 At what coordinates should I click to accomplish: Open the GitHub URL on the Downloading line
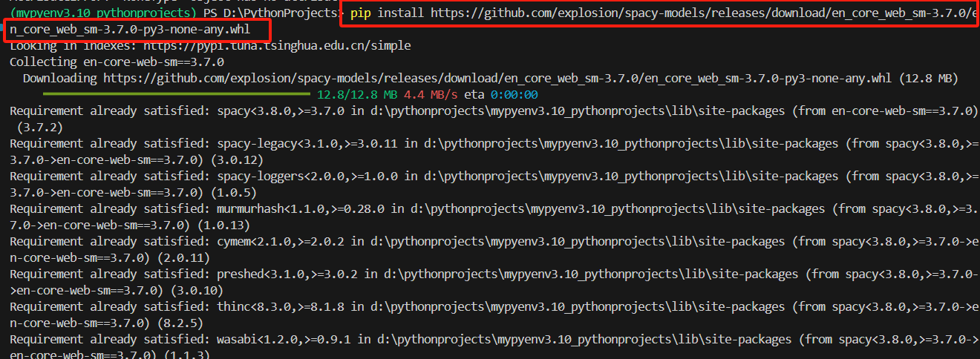497,79
